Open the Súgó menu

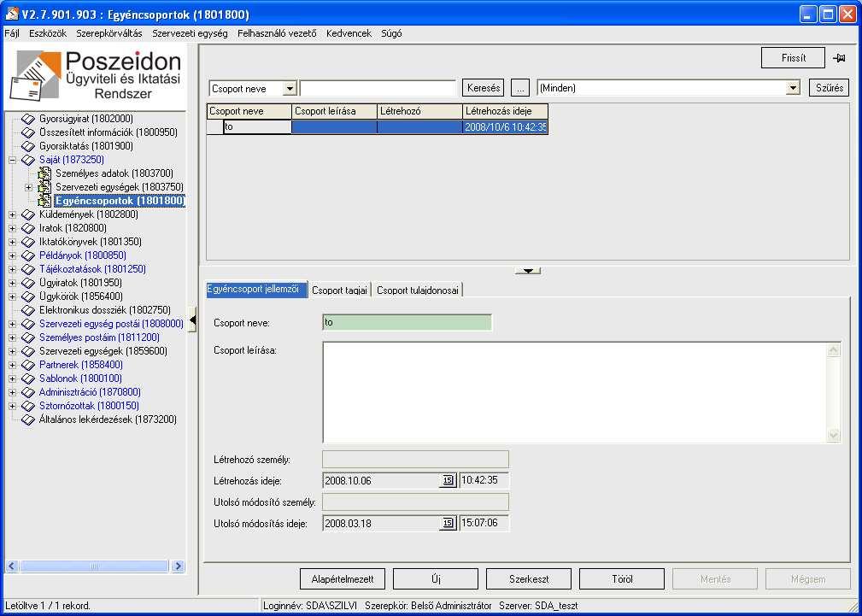coord(391,33)
